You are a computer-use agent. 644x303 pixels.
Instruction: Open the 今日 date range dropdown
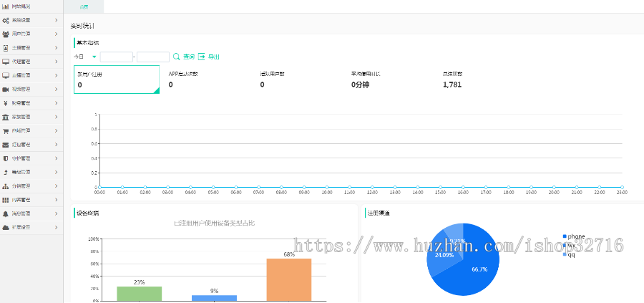[x=85, y=57]
